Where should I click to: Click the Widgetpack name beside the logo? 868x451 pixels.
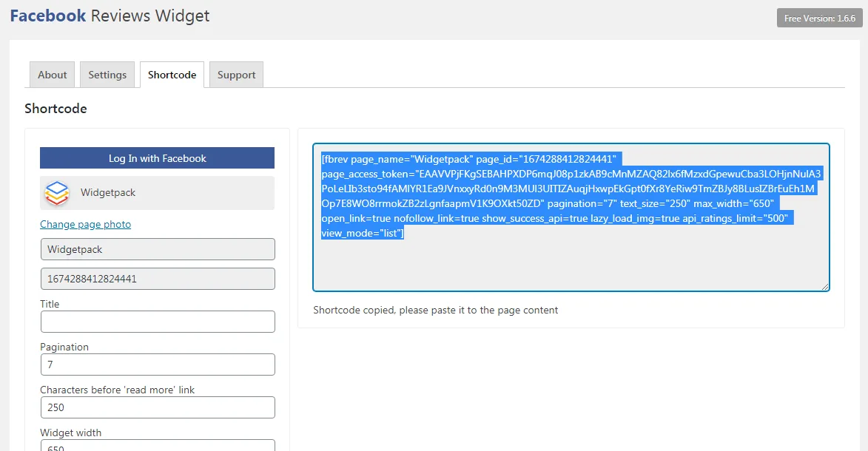pos(108,192)
